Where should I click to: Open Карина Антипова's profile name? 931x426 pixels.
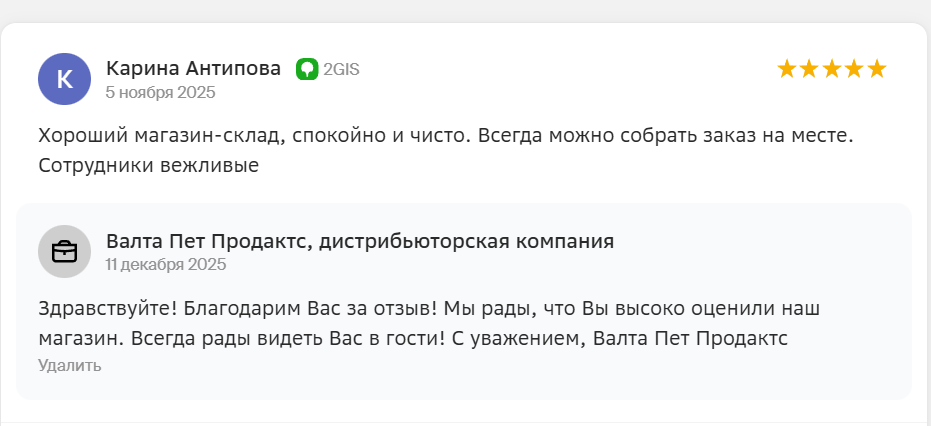click(193, 69)
